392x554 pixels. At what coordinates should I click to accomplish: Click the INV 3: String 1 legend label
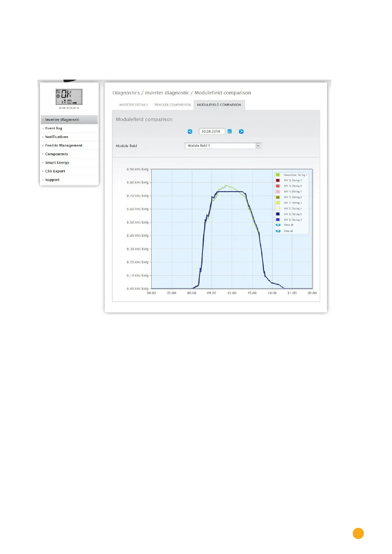click(293, 181)
